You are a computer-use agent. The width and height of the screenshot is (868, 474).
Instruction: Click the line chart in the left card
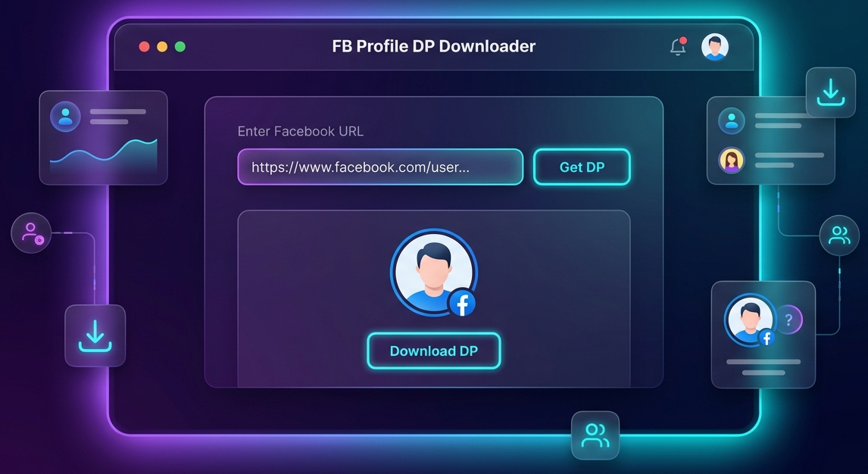pyautogui.click(x=104, y=156)
